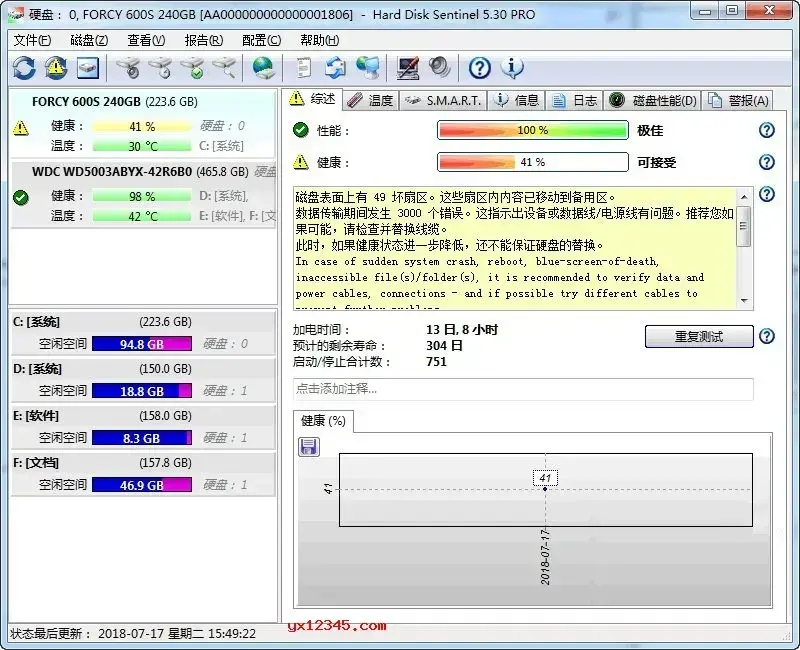This screenshot has width=800, height=650.
Task: Click help icon beside yellow description box
Action: click(x=767, y=194)
